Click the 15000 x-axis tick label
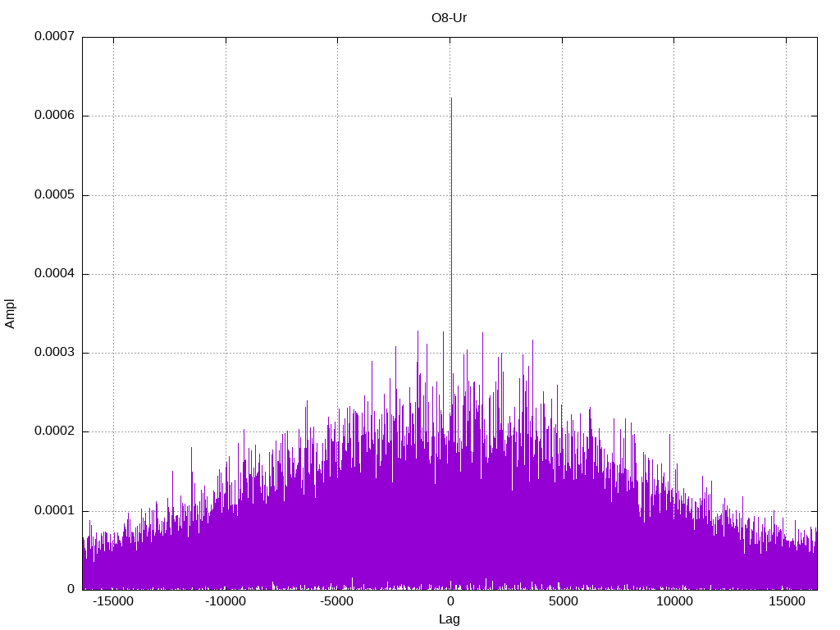840x630 pixels. (787, 602)
